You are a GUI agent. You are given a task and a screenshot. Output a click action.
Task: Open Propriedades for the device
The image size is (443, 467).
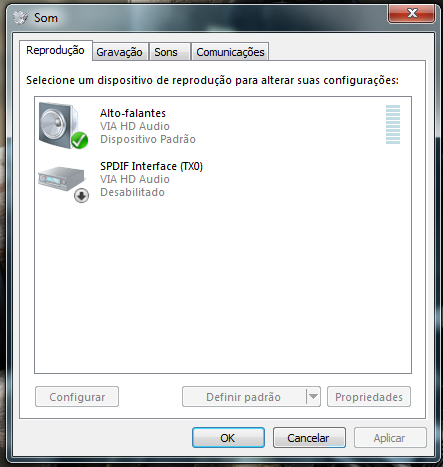coord(369,397)
